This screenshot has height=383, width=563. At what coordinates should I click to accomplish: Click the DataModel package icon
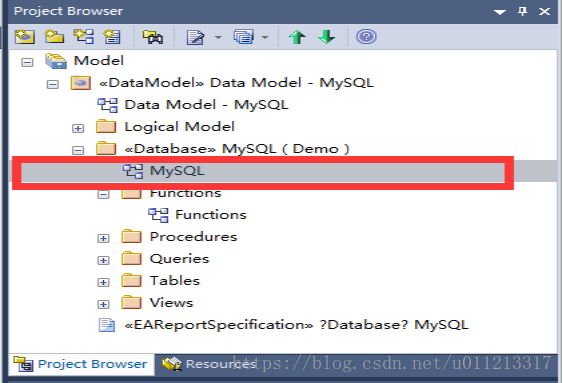pyautogui.click(x=80, y=83)
